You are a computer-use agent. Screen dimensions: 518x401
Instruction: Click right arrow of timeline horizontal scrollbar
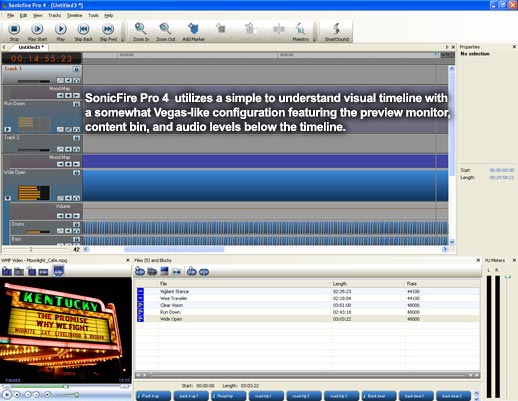coord(445,249)
